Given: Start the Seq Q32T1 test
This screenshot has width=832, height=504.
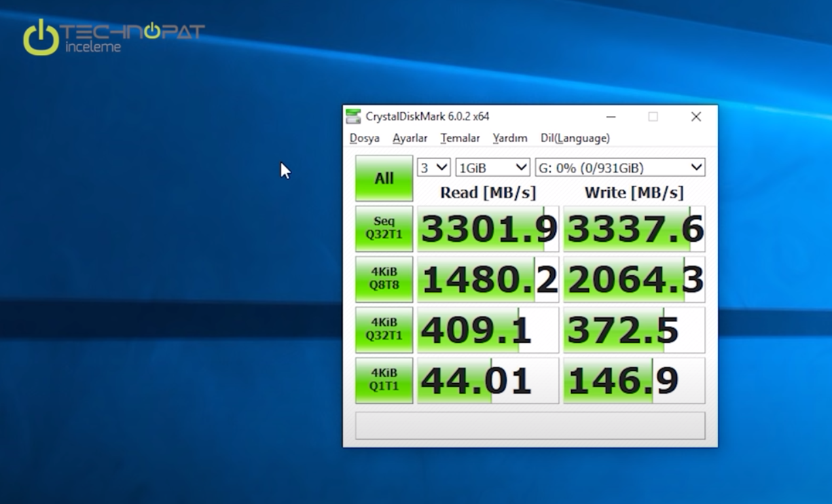Looking at the screenshot, I should 384,229.
